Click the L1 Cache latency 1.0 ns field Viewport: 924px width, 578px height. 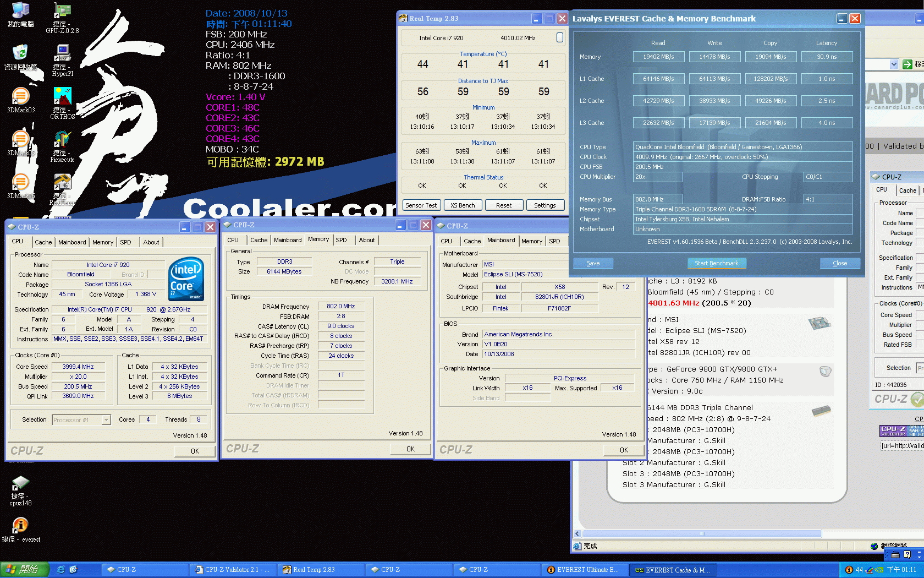827,79
